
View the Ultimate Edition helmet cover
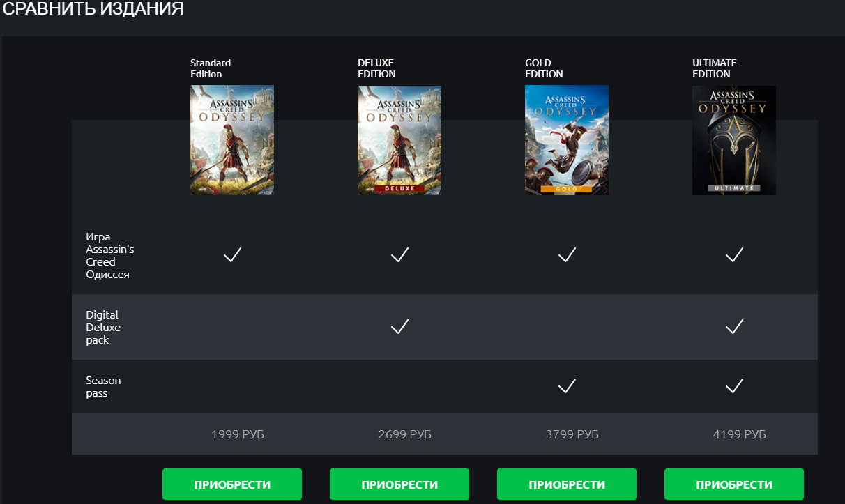[734, 140]
